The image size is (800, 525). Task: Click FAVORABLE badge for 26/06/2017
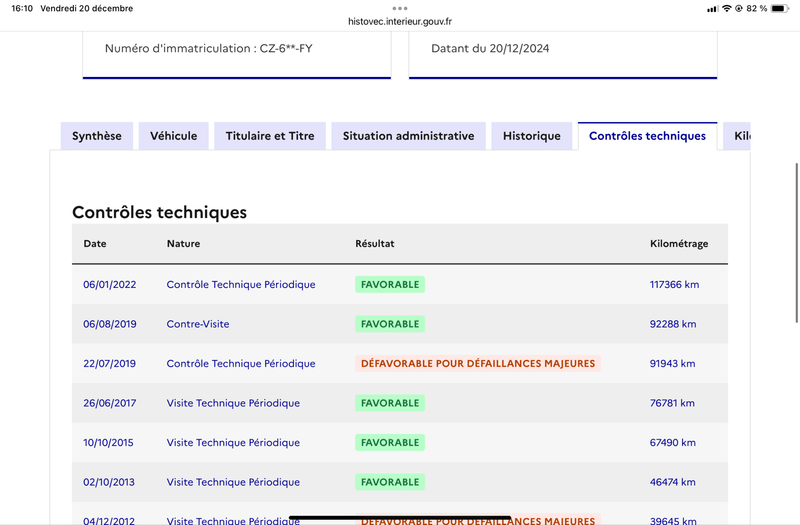(x=390, y=403)
